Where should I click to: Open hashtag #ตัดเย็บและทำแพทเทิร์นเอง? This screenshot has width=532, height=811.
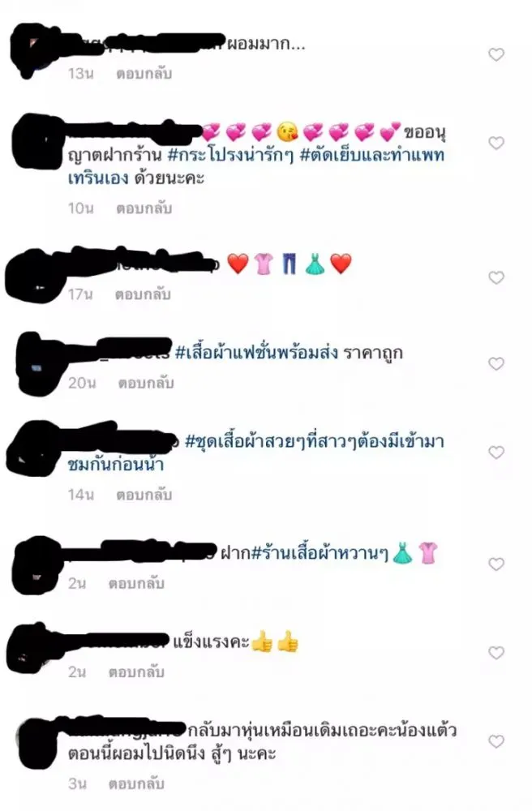point(256,166)
